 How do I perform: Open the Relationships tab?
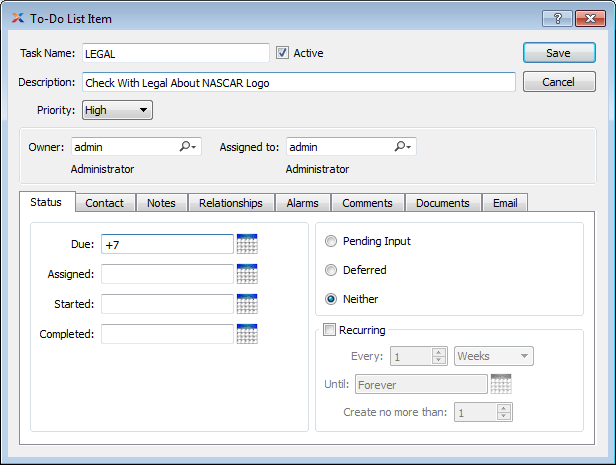pos(231,203)
